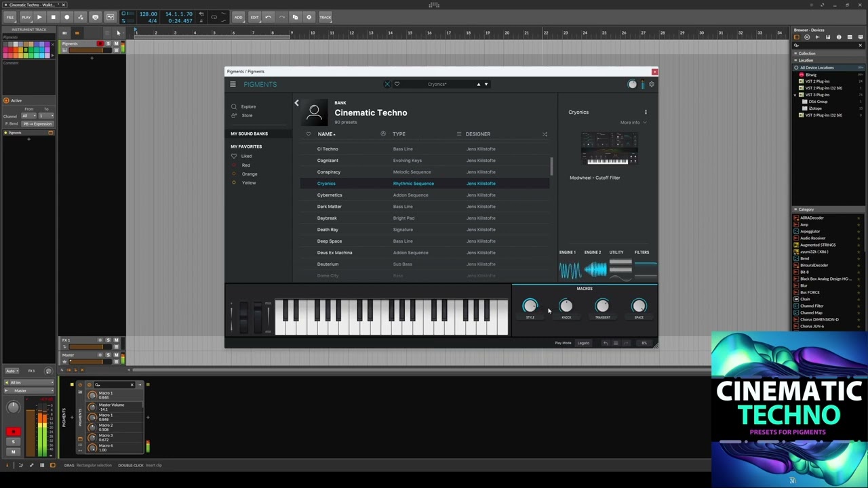Viewport: 868px width, 488px height.
Task: Start playback with the play button
Action: 39,17
